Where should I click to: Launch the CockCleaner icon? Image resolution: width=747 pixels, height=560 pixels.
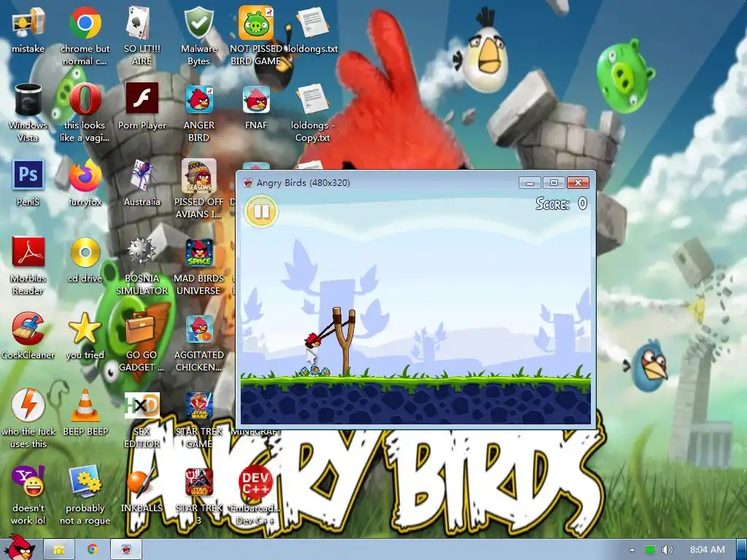point(28,329)
